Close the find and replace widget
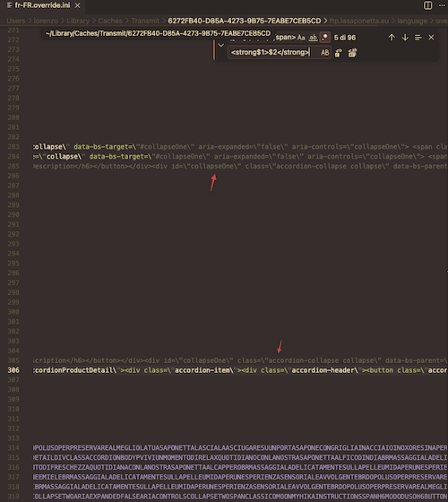The height and width of the screenshot is (502, 448). click(x=431, y=38)
